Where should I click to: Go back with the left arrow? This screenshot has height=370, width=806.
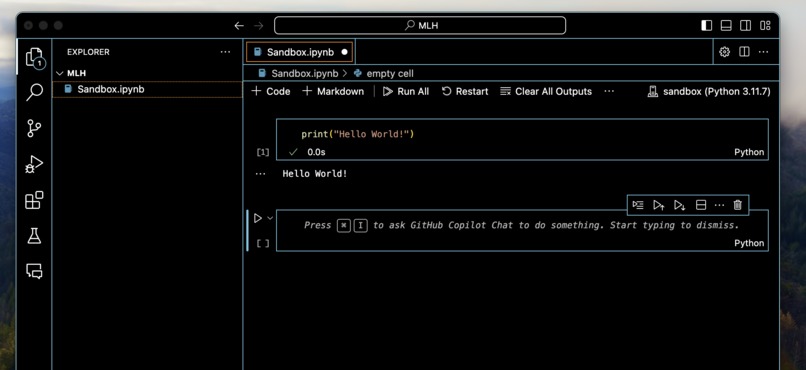(239, 26)
